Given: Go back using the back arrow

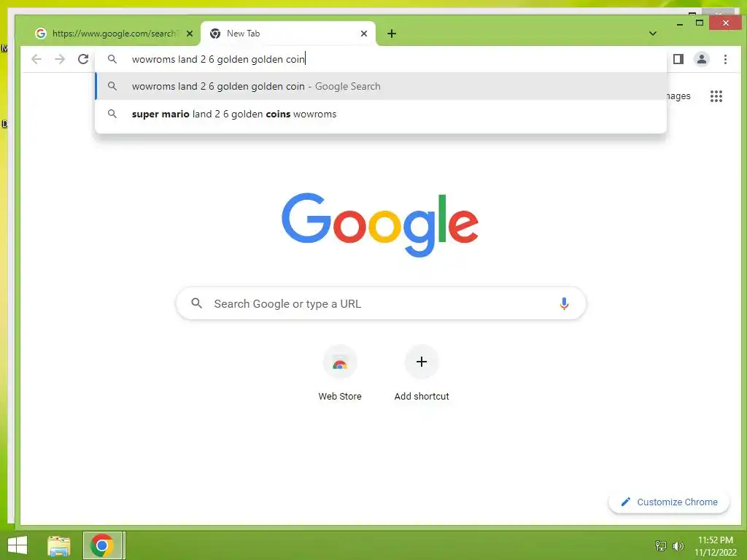Looking at the screenshot, I should (36, 59).
